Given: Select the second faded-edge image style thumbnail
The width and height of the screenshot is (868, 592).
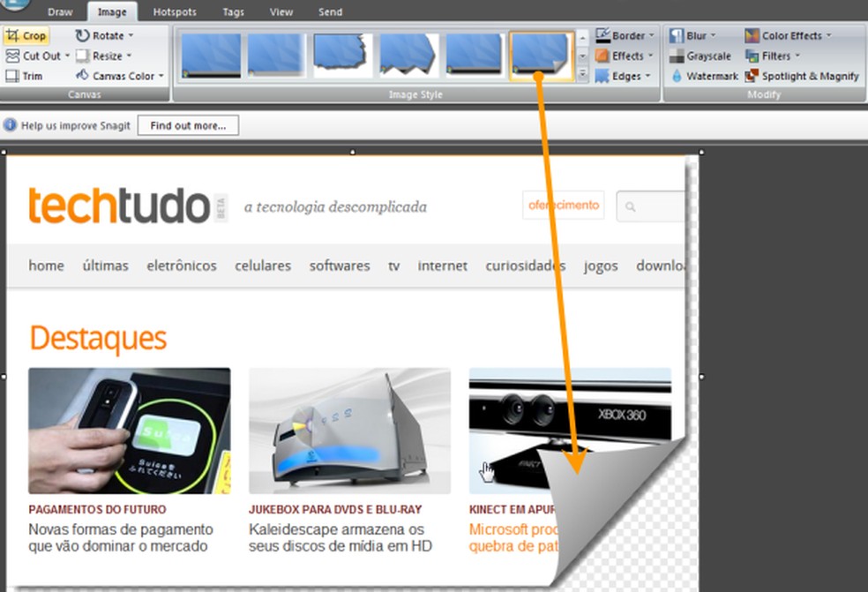Looking at the screenshot, I should pyautogui.click(x=276, y=55).
